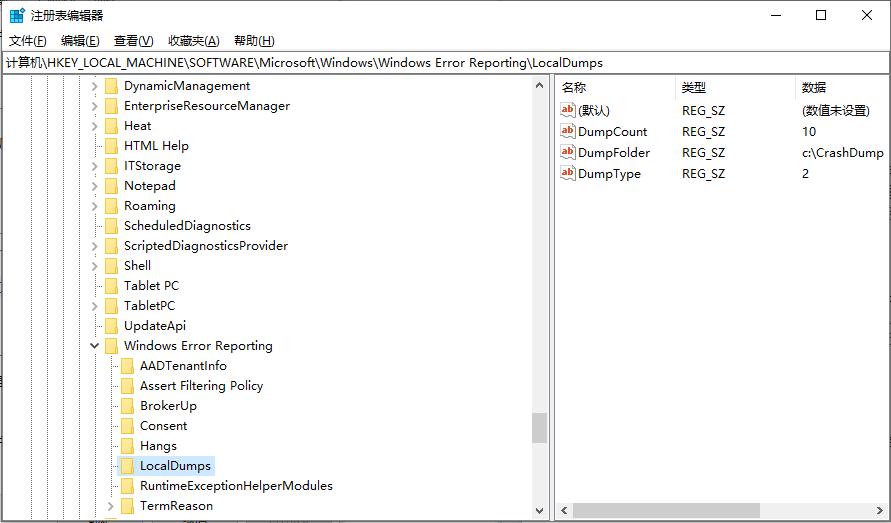Open the 查看(V) menu
The height and width of the screenshot is (523, 891).
click(x=134, y=41)
